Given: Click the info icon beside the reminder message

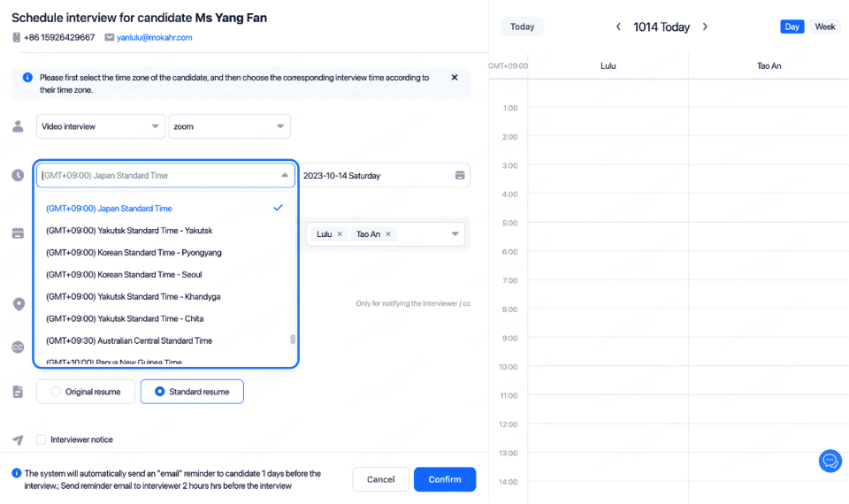Looking at the screenshot, I should (x=16, y=473).
